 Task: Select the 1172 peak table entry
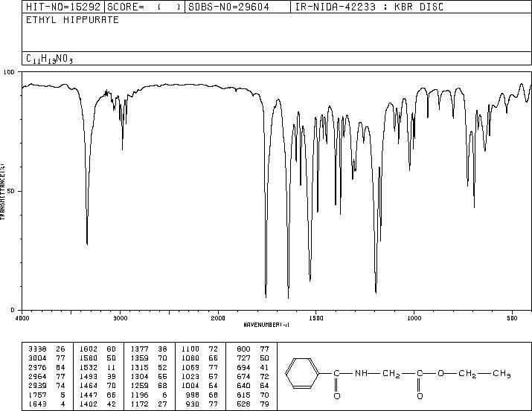point(149,404)
